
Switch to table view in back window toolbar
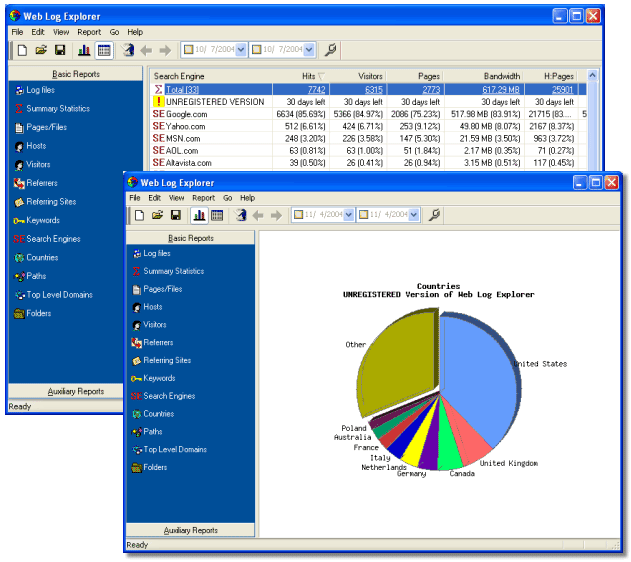(104, 50)
